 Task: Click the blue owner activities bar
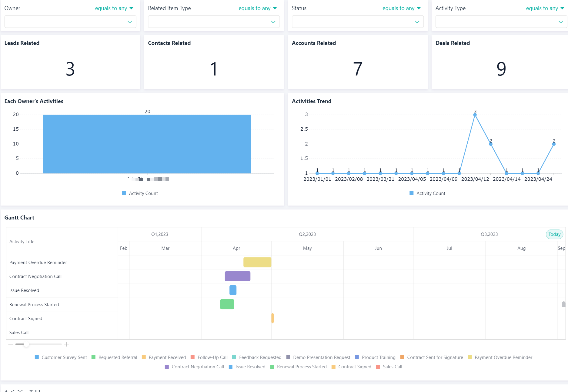click(x=147, y=144)
